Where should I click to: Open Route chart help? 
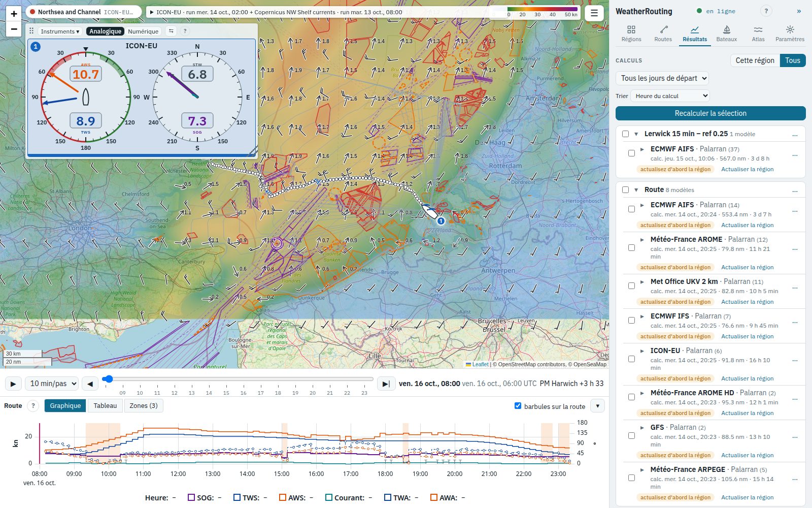[33, 405]
